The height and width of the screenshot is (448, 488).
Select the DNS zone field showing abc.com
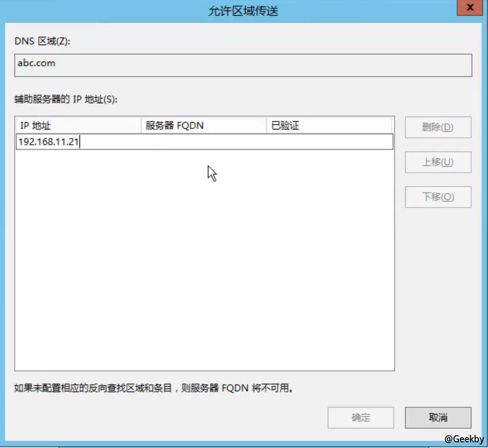click(x=243, y=65)
